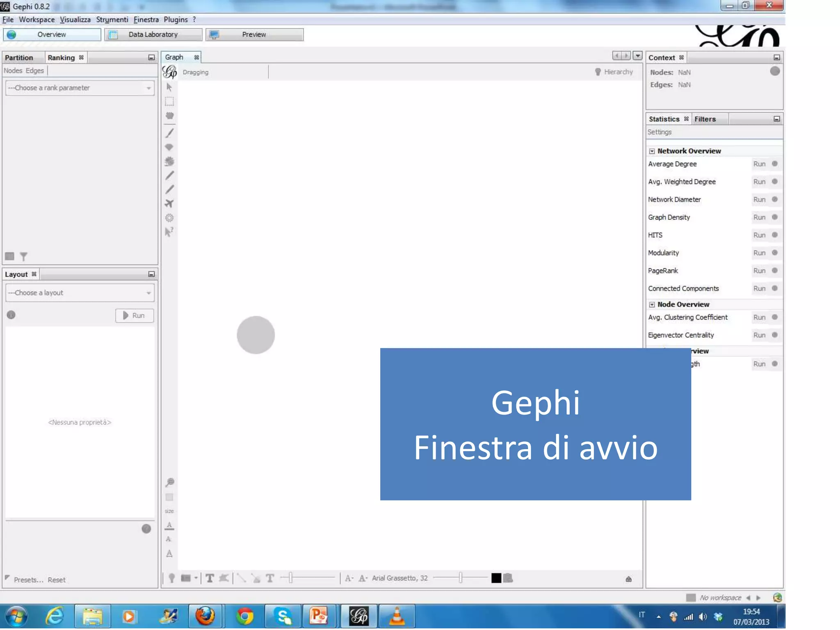Switch to the Partition tab
The height and width of the screenshot is (630, 840).
[x=19, y=58]
